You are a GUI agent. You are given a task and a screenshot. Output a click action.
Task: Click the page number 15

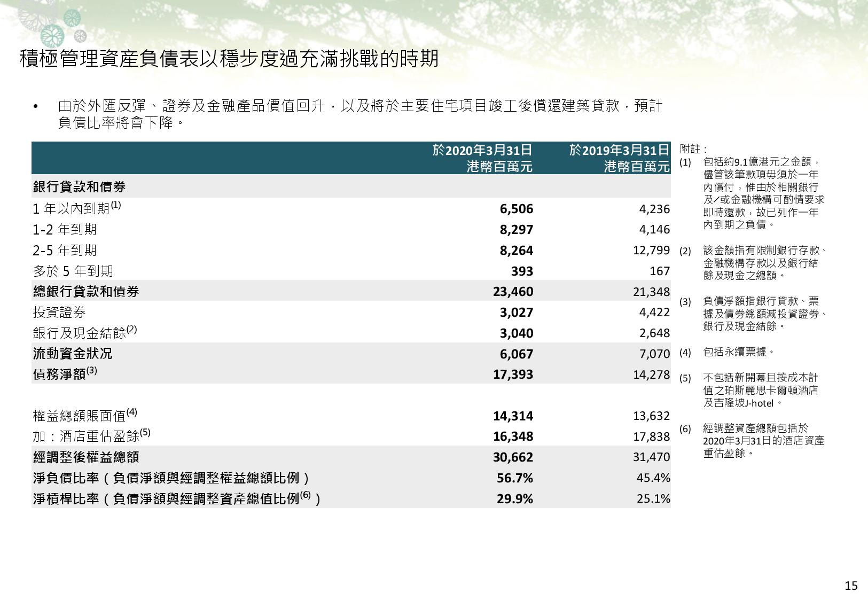[851, 586]
